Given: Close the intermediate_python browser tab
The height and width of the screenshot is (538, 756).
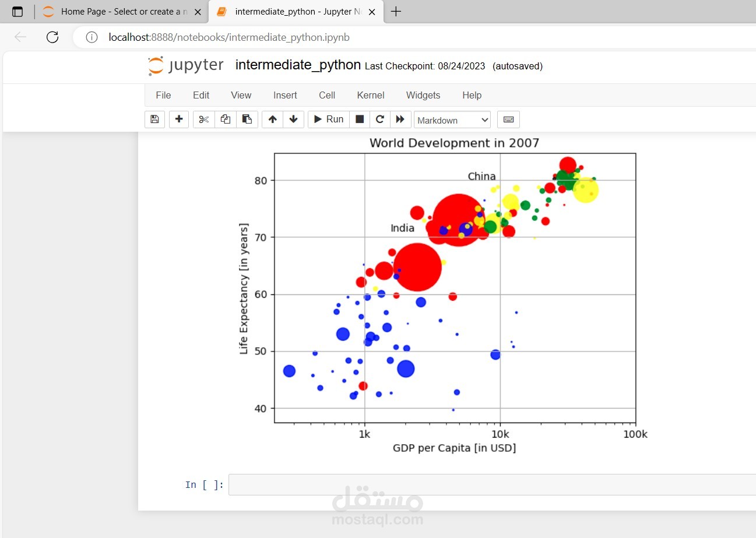Looking at the screenshot, I should tap(372, 12).
